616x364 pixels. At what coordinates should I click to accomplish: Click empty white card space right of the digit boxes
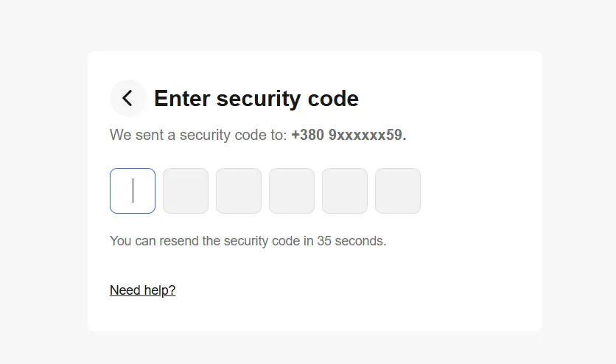click(479, 191)
